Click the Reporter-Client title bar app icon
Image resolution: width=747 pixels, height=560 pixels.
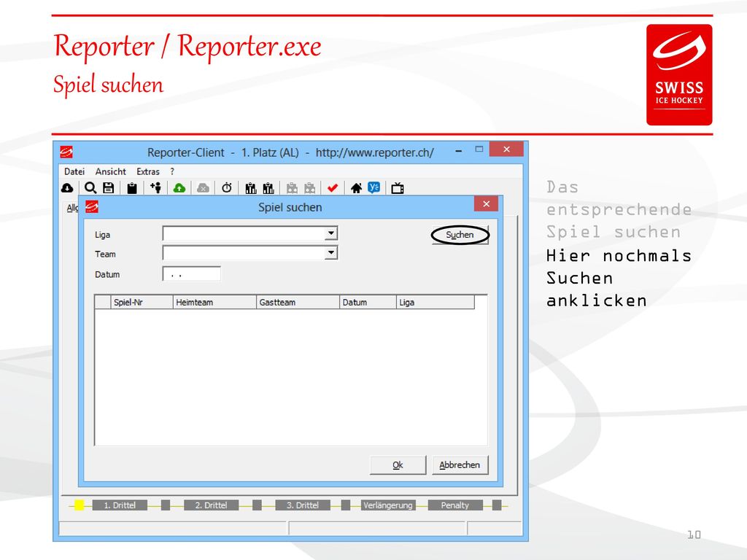[66, 152]
